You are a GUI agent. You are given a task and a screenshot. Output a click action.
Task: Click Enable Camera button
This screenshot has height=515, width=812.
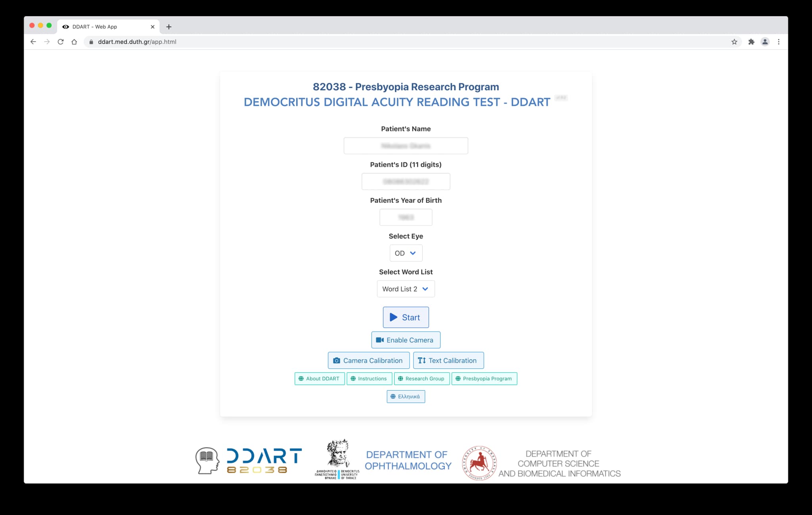tap(406, 340)
